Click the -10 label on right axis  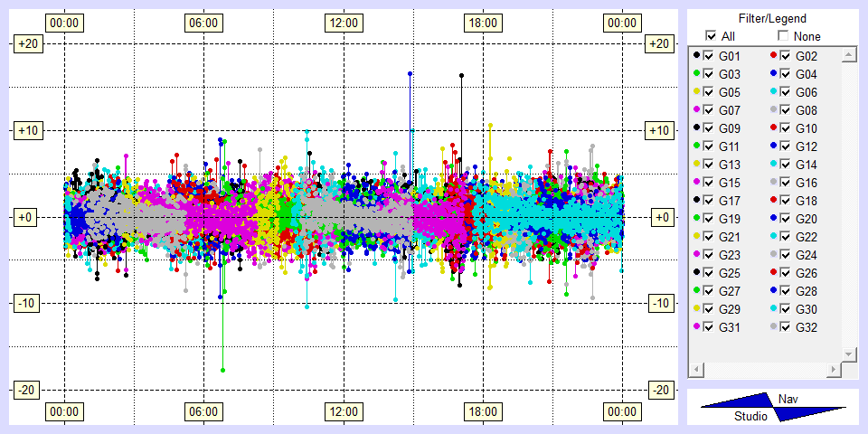(661, 303)
